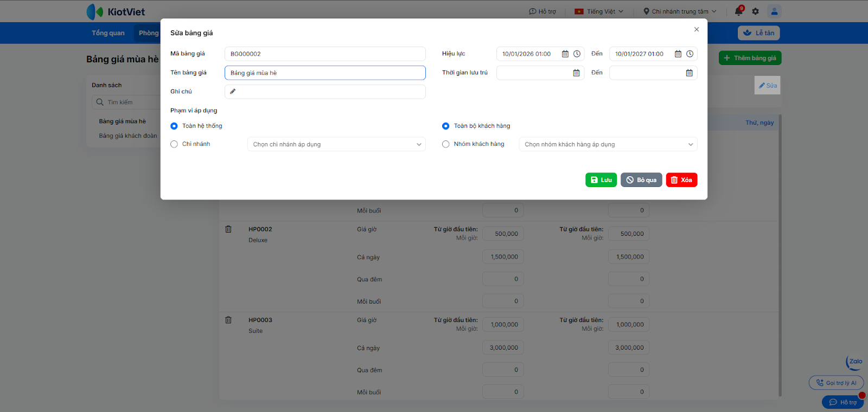Select the Nhóm khách hàng radio option
868x412 pixels.
[x=446, y=144]
